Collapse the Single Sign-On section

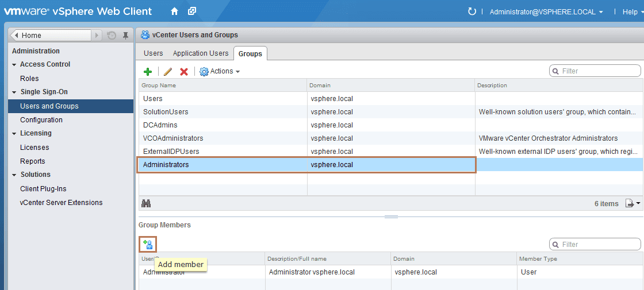pyautogui.click(x=14, y=92)
